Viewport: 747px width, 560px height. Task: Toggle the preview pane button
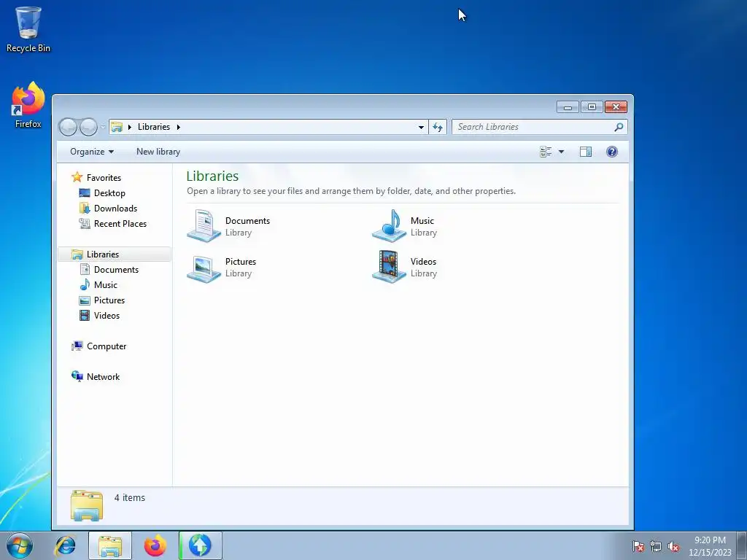[x=586, y=152]
